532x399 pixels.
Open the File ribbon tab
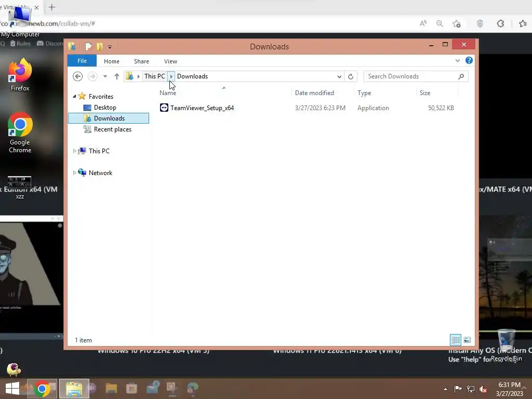(x=82, y=61)
